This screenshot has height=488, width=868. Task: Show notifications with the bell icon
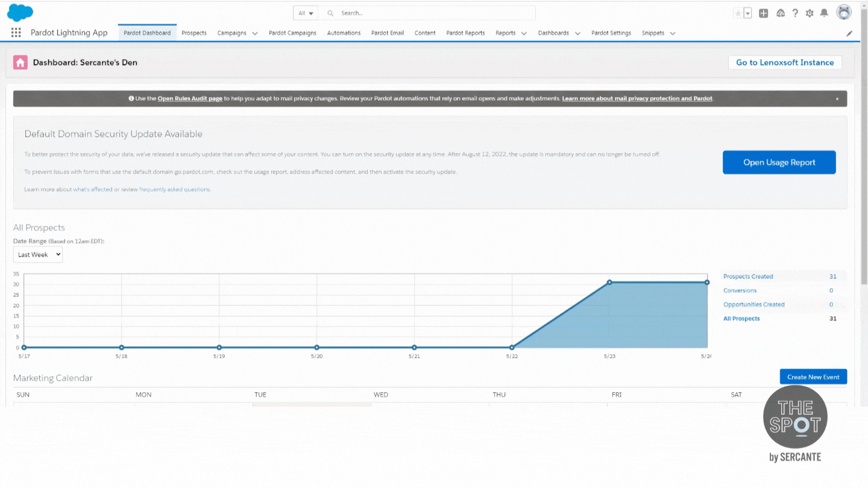coord(824,13)
